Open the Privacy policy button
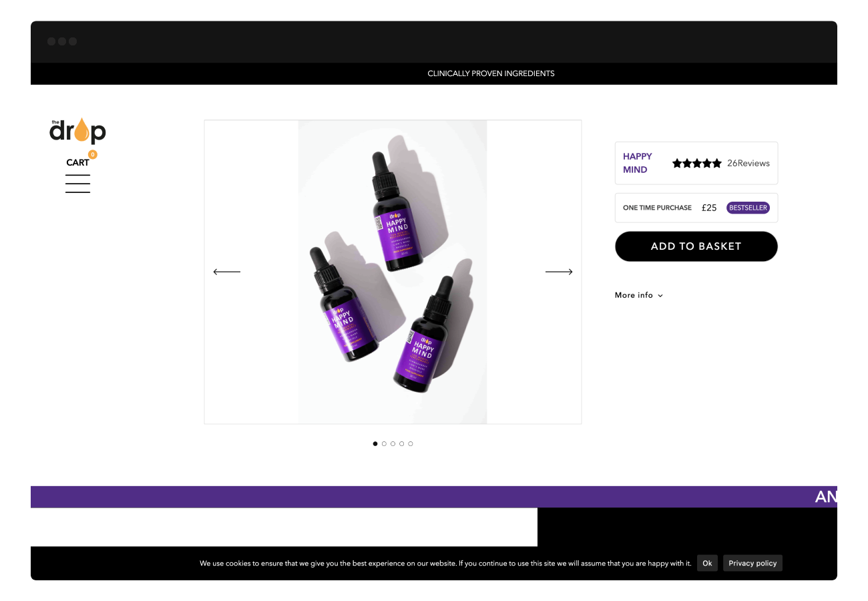The height and width of the screenshot is (601, 868). (x=752, y=563)
